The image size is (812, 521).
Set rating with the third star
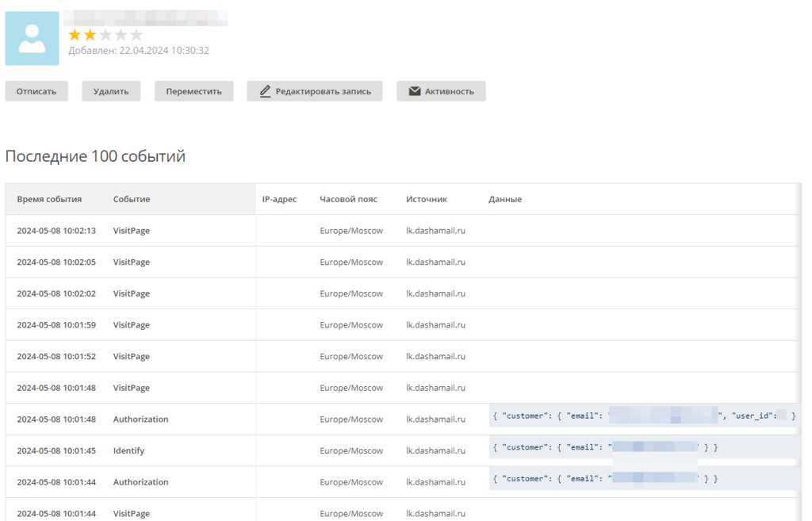click(x=105, y=35)
